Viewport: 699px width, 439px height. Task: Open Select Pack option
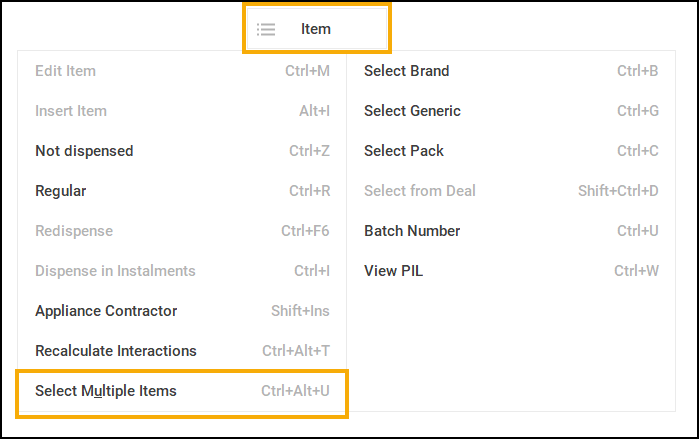point(404,151)
